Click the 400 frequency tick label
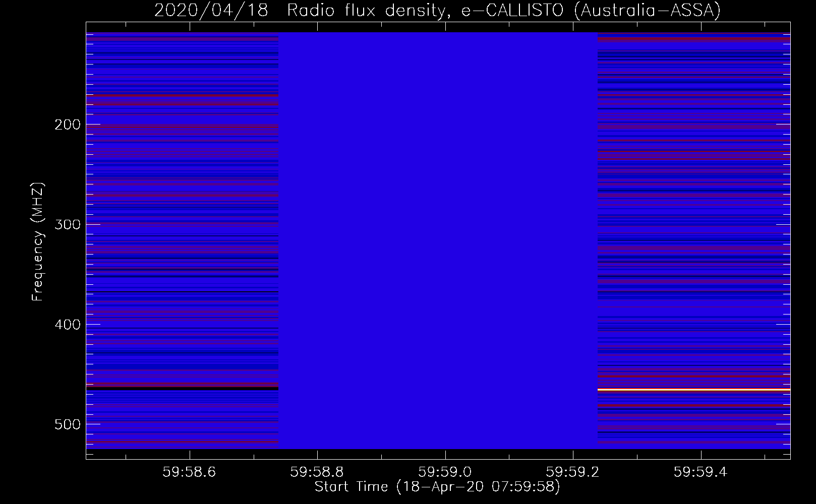 [x=68, y=325]
